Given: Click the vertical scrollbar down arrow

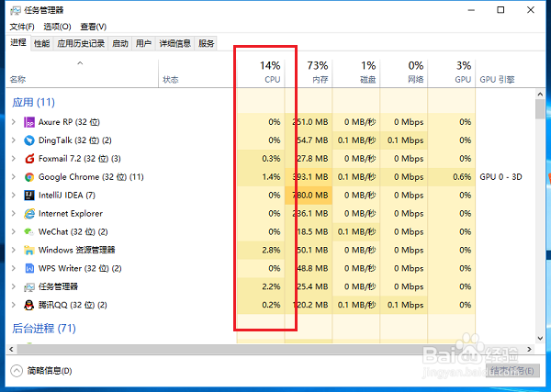Looking at the screenshot, I should (x=540, y=338).
